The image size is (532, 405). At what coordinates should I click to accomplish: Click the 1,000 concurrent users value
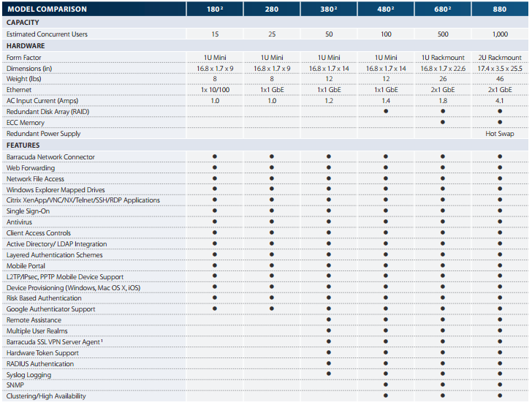coord(500,34)
